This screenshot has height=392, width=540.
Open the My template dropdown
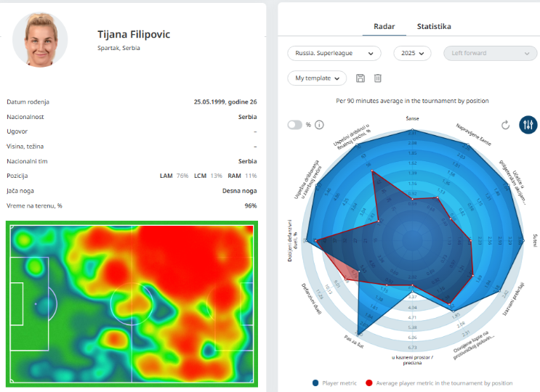(317, 78)
